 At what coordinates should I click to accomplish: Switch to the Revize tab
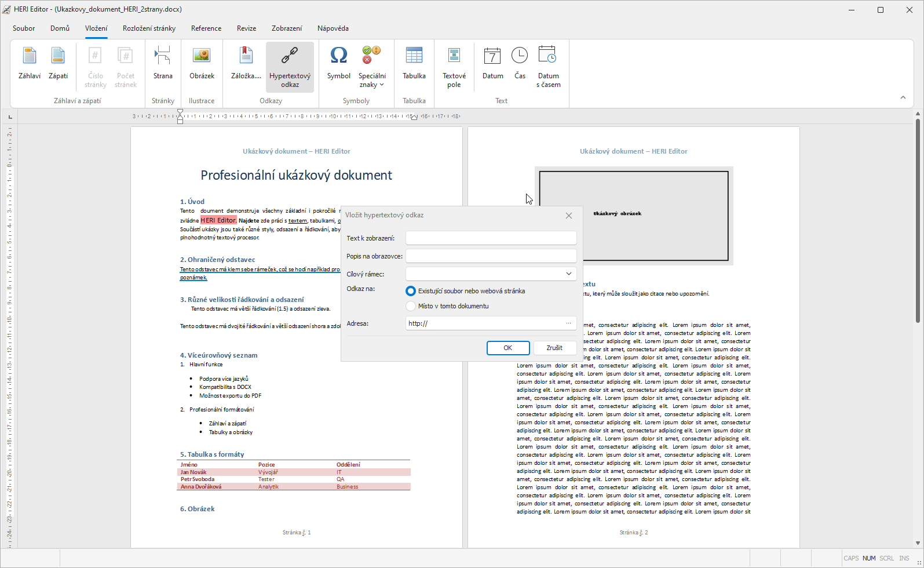point(246,28)
